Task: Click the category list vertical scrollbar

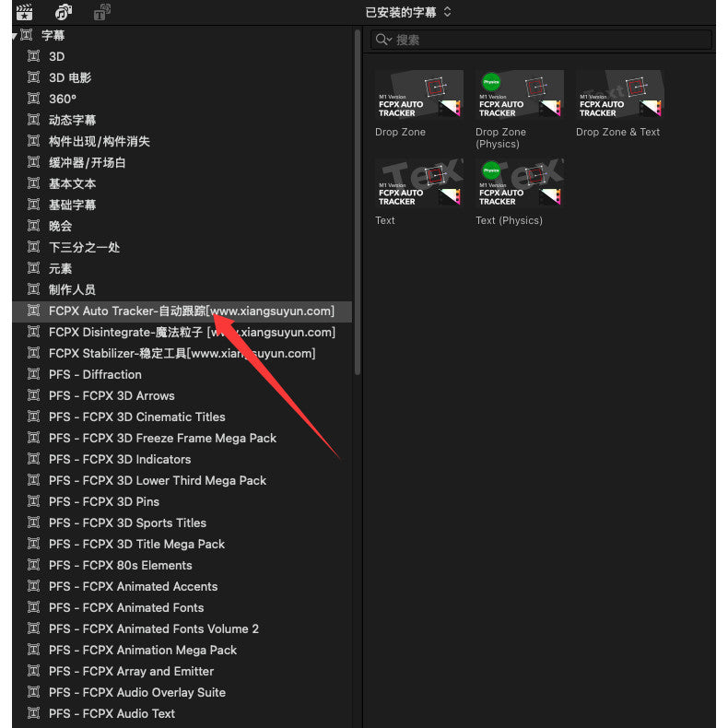Action: tap(357, 202)
